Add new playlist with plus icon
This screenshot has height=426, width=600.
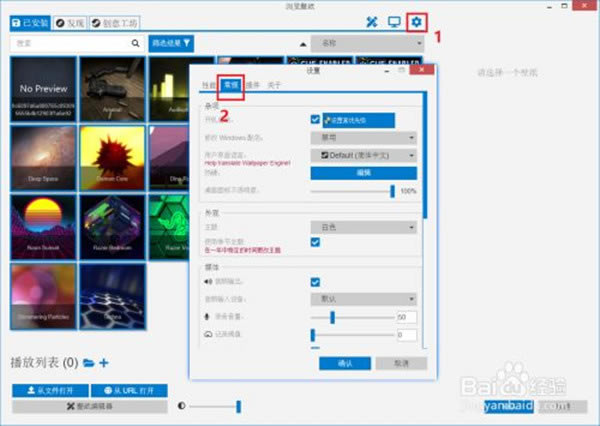[x=104, y=362]
